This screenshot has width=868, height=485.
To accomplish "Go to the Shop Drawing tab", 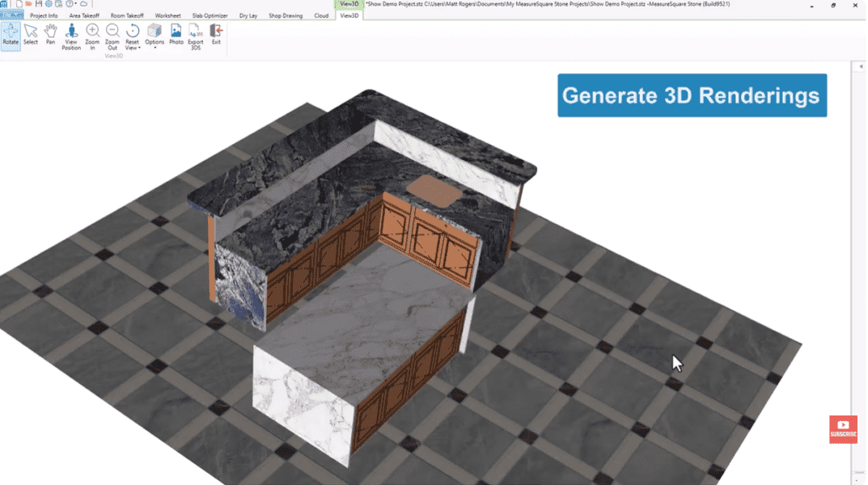I will coord(286,15).
